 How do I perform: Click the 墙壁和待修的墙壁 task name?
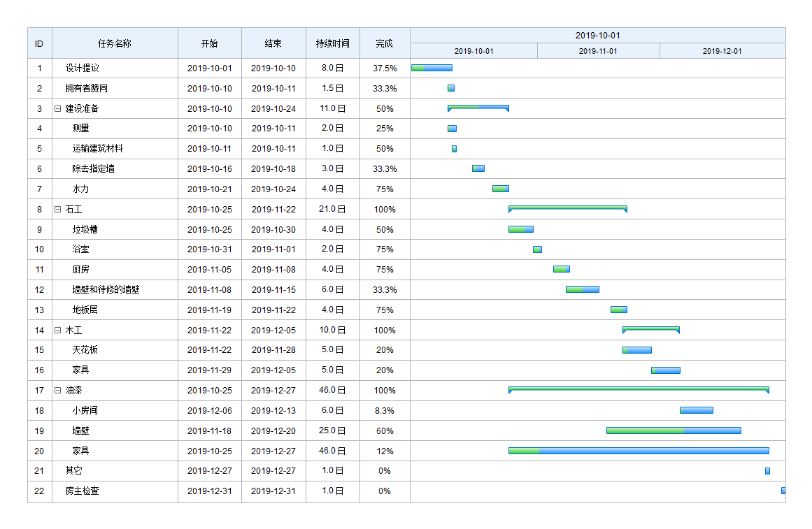(106, 290)
